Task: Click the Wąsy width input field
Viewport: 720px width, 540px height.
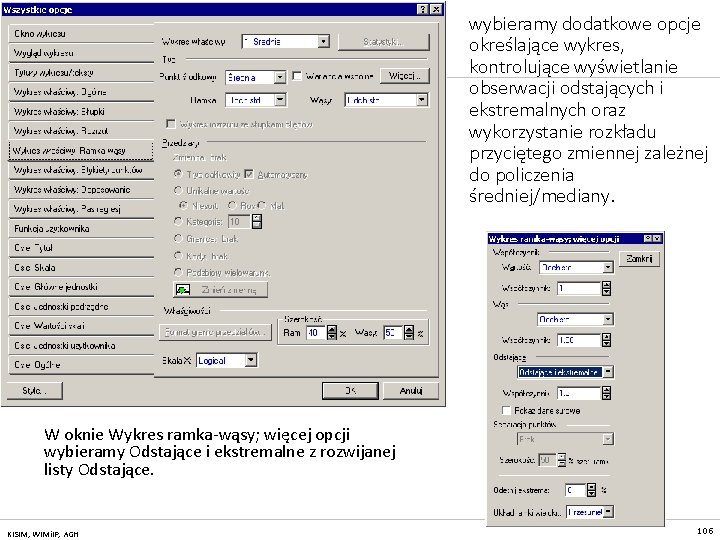Action: click(x=394, y=333)
